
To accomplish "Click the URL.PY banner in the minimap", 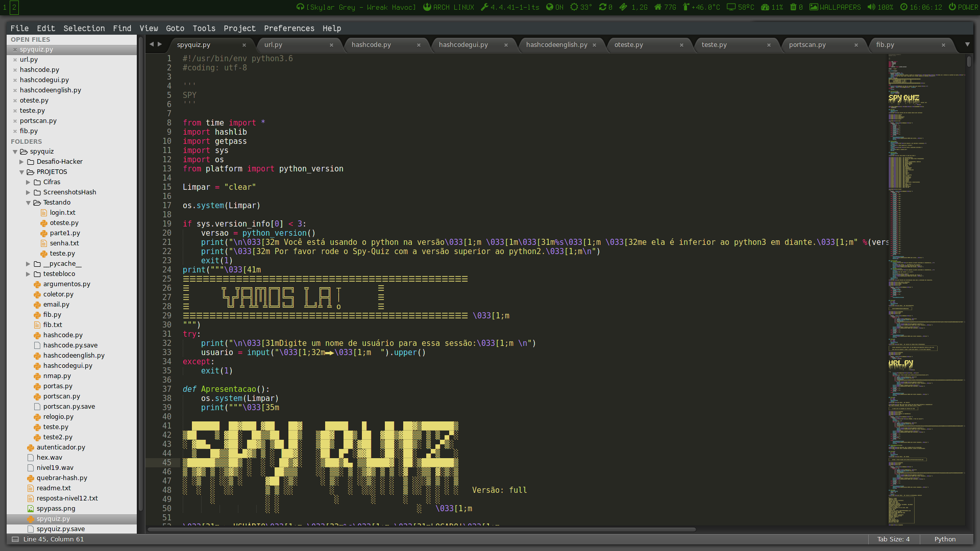I will [x=901, y=363].
